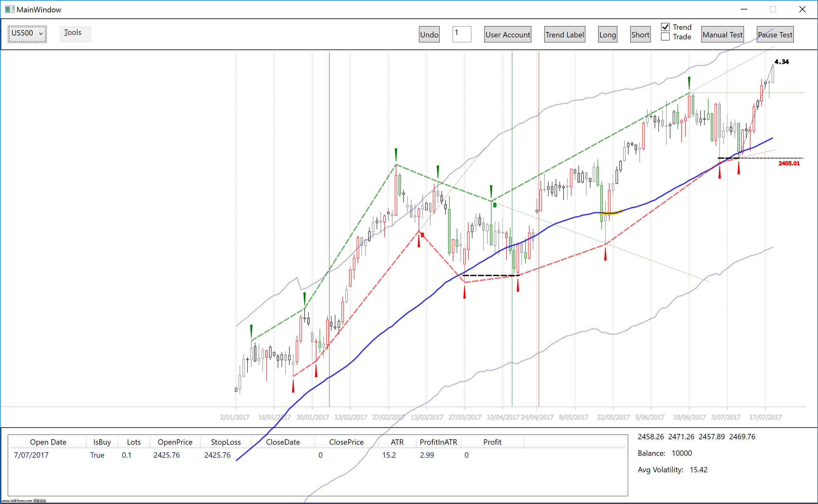Focus the number input field showing 1

(462, 34)
